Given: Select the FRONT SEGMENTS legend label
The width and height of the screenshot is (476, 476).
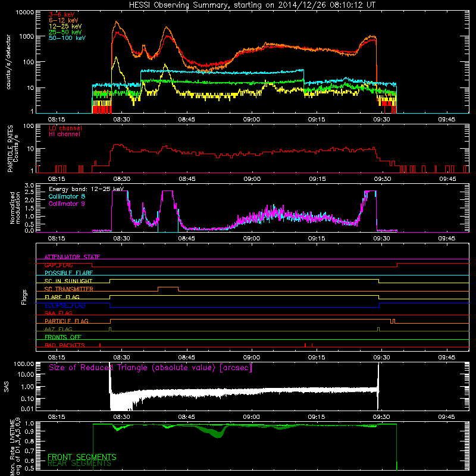Looking at the screenshot, I should click(82, 457).
